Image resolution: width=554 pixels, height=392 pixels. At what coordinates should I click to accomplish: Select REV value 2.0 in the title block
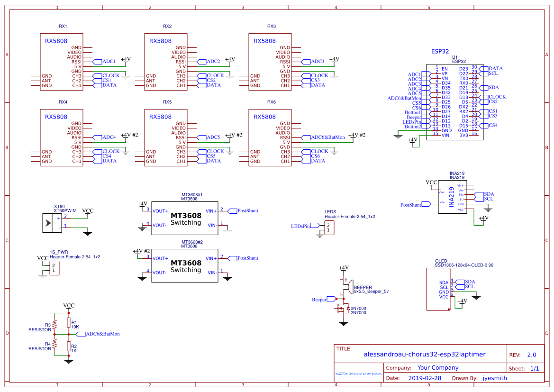(532, 355)
